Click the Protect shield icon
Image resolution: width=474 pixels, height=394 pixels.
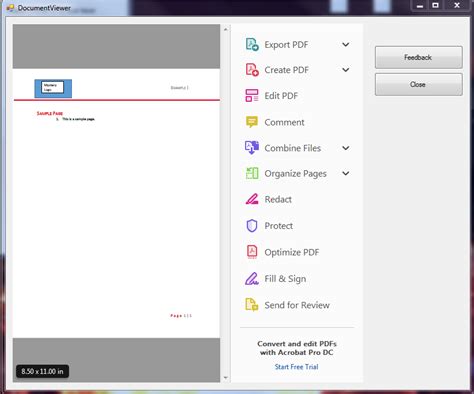click(252, 226)
